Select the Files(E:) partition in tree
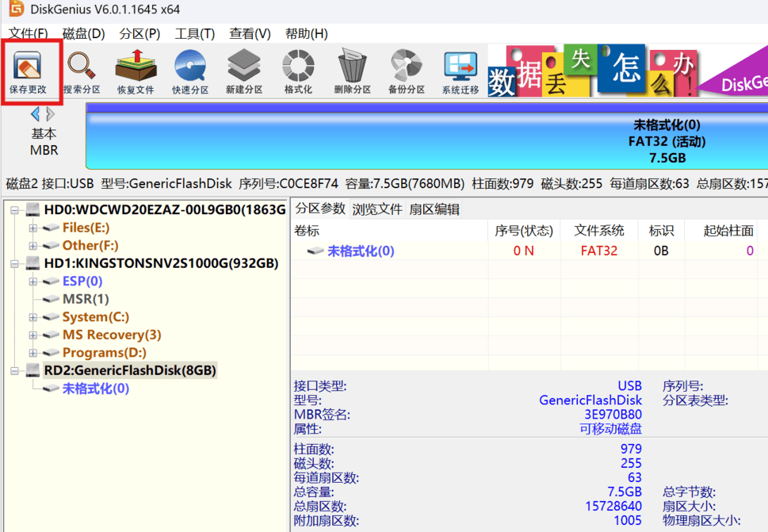This screenshot has width=768, height=532. (86, 228)
